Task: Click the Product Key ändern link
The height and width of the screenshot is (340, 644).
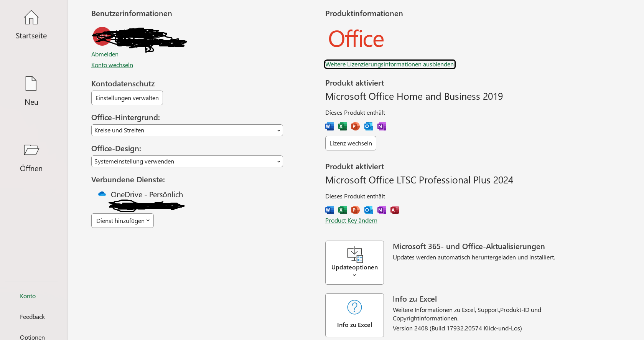Action: click(x=351, y=221)
